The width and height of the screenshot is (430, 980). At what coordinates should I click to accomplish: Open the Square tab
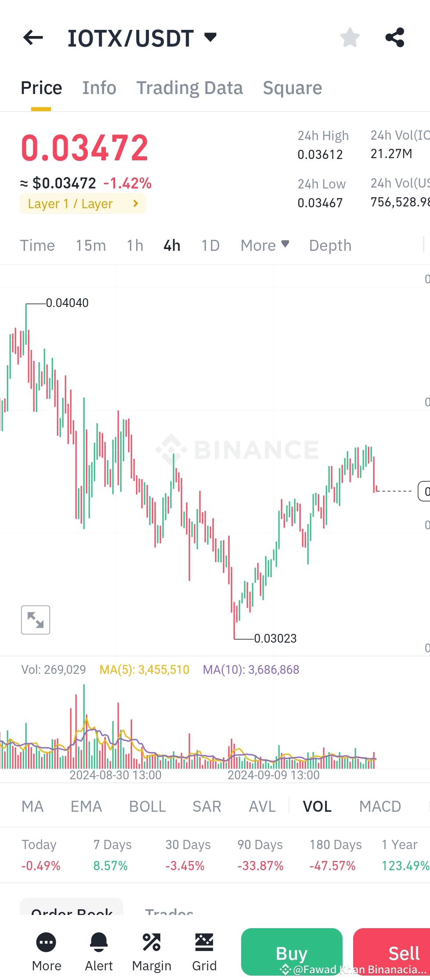pos(292,87)
